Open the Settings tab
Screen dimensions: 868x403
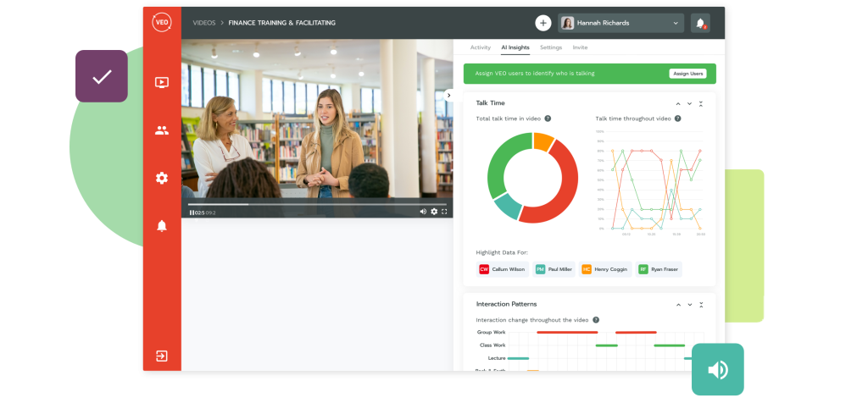click(x=551, y=47)
